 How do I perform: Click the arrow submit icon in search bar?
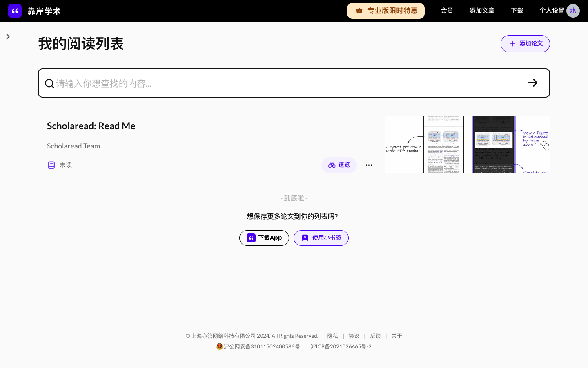click(x=532, y=83)
